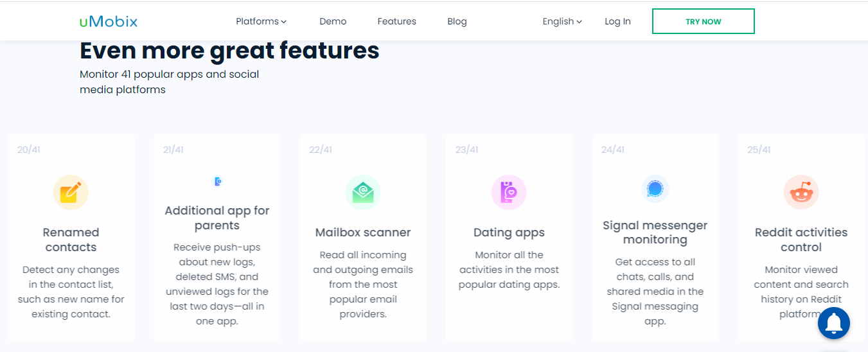Select the Mailbox scanner card title
The image size is (868, 352).
363,233
